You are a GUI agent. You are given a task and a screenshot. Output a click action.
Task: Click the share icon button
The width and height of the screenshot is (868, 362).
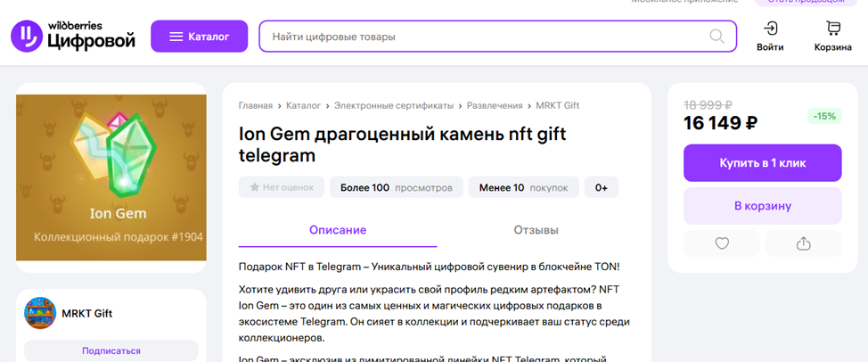coord(803,243)
